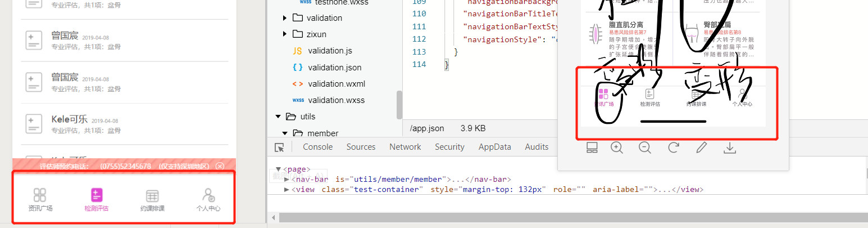Image resolution: width=868 pixels, height=228 pixels.
Task: Switch to the Console tab
Action: pyautogui.click(x=317, y=147)
